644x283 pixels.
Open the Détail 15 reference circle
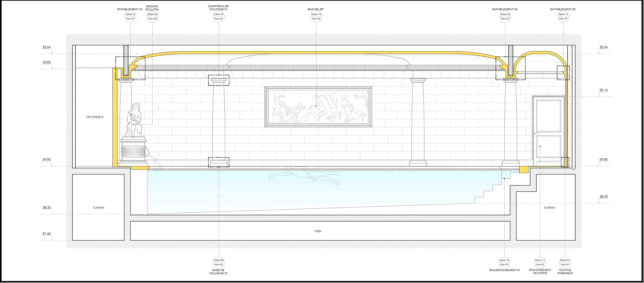tap(130, 17)
